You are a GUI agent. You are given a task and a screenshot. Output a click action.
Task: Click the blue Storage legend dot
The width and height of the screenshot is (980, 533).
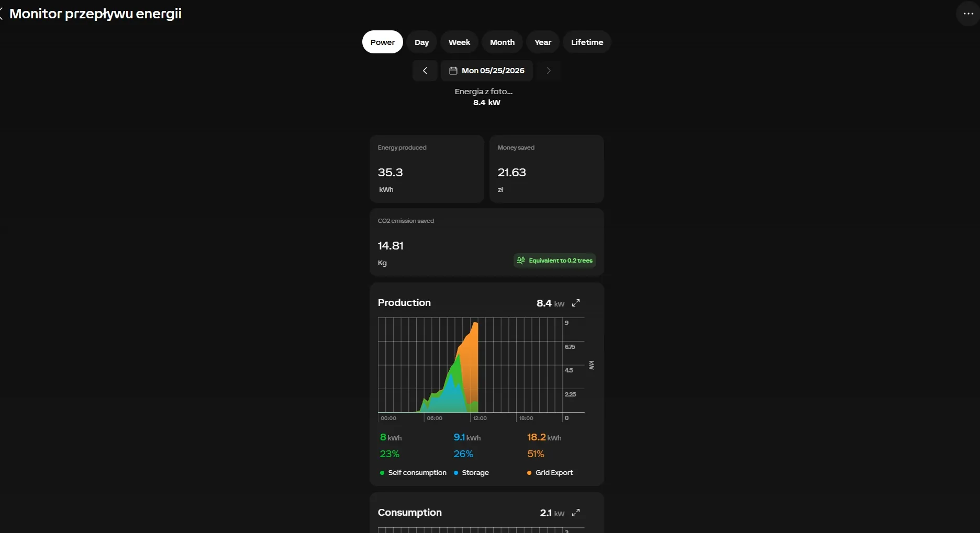456,473
